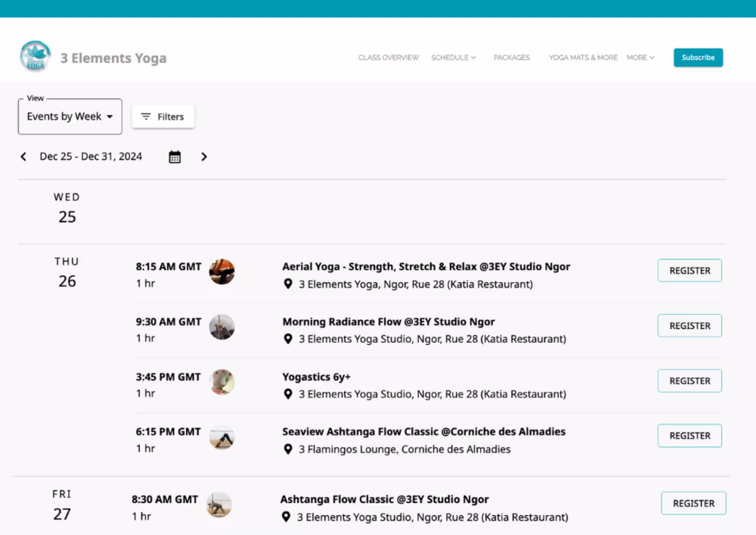Register for Yogastics 6y+ class

[x=690, y=381]
